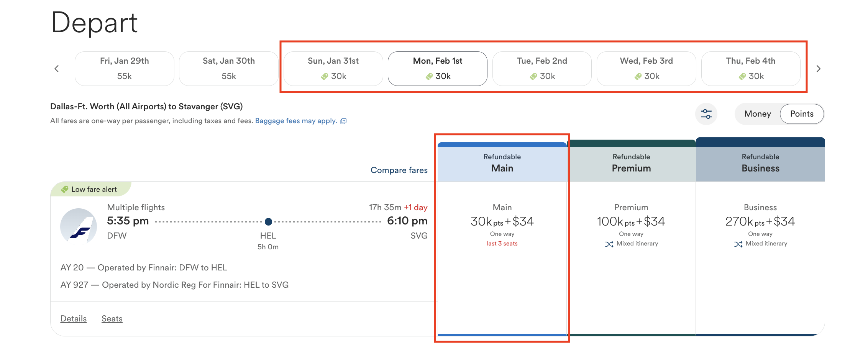Open Baggage fees may apply link
The height and width of the screenshot is (346, 868).
click(296, 121)
